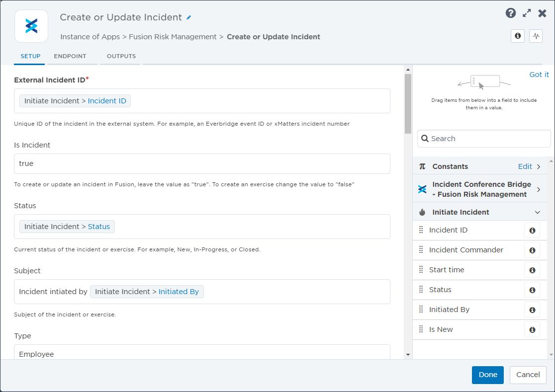Show info for Start time property

(x=532, y=270)
